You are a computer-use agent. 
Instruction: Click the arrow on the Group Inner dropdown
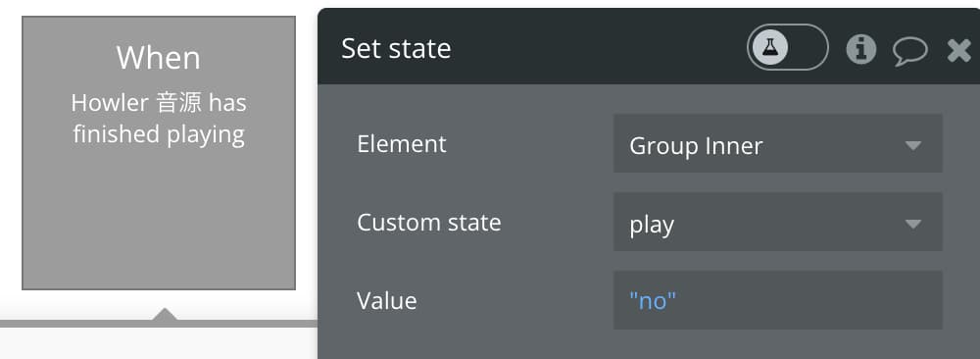(913, 146)
